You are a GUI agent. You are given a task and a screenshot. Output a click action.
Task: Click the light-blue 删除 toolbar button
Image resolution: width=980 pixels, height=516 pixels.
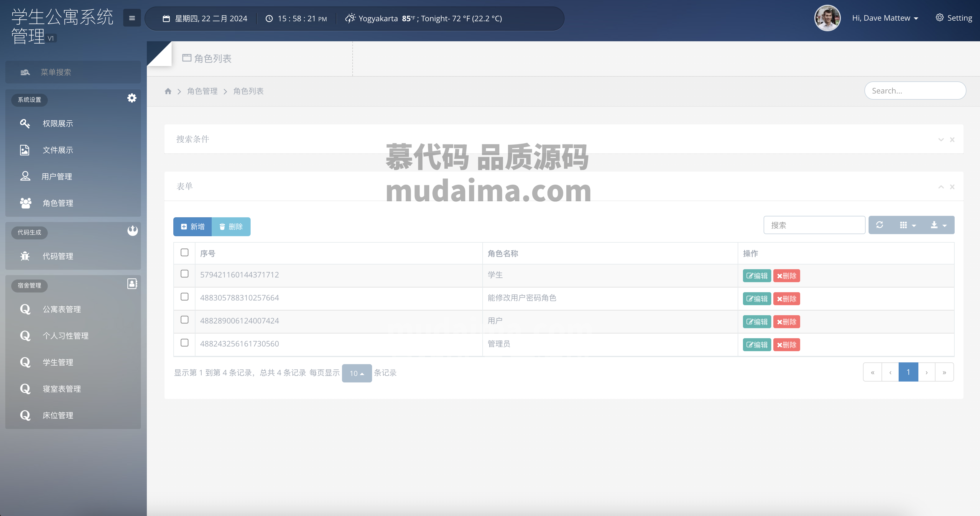tap(231, 227)
